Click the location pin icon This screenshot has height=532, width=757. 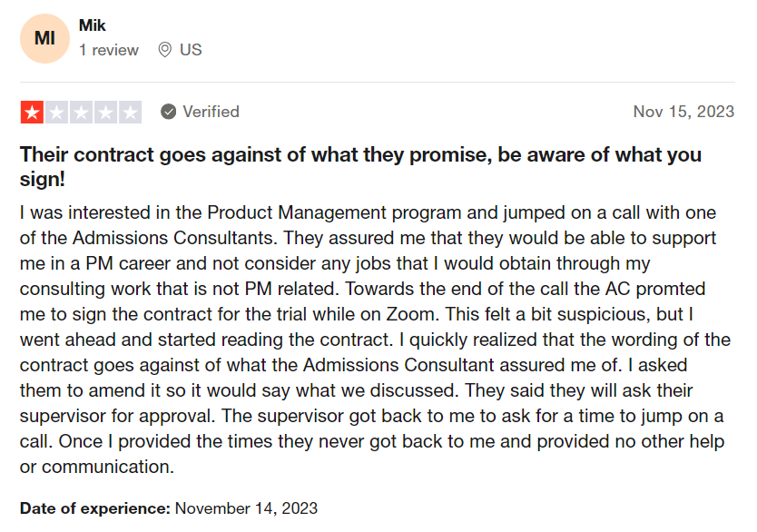164,50
